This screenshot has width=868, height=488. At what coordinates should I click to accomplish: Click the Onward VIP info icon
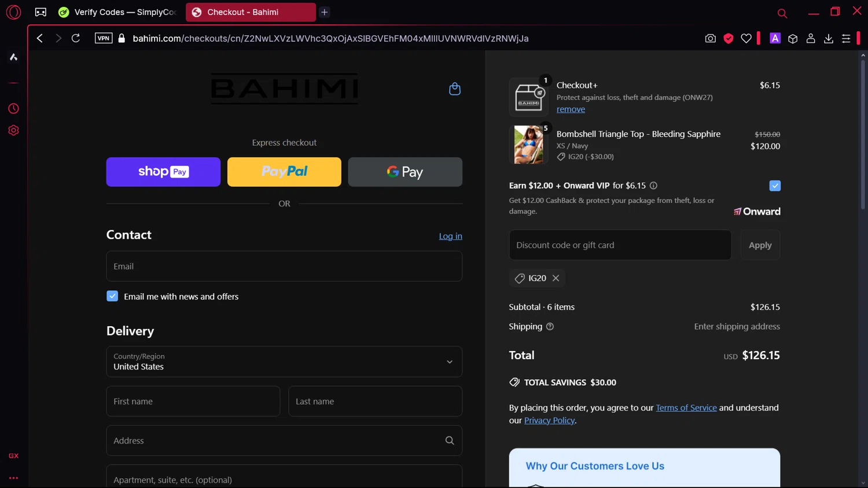(x=653, y=186)
